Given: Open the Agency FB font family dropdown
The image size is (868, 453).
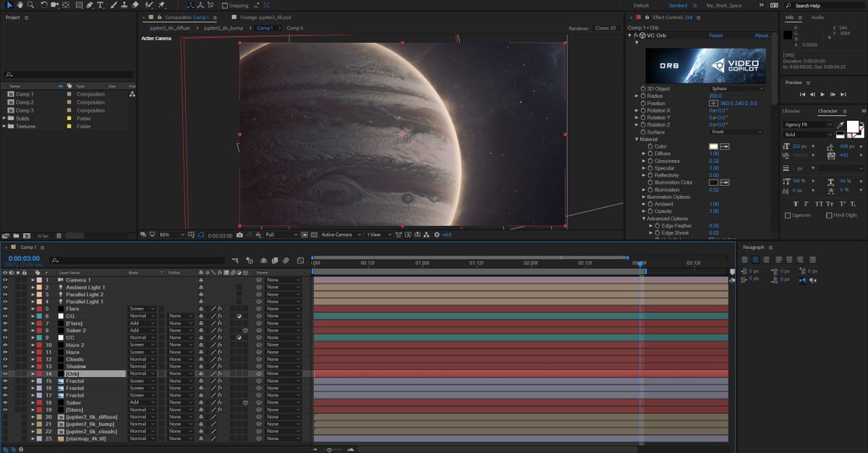Looking at the screenshot, I should pyautogui.click(x=807, y=124).
